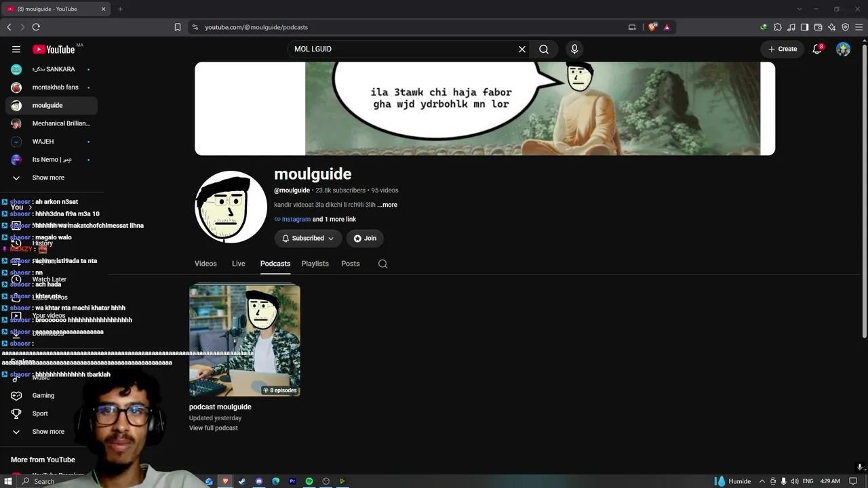Open Discord from the taskbar
868x488 pixels.
259,481
